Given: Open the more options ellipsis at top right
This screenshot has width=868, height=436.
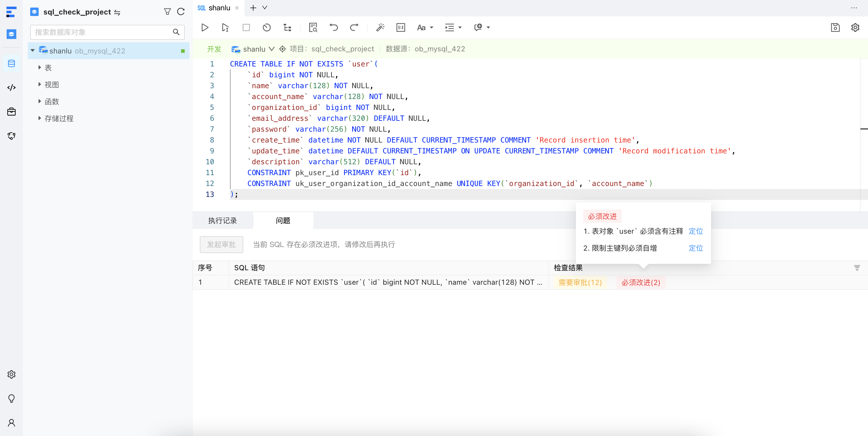Looking at the screenshot, I should pyautogui.click(x=854, y=8).
